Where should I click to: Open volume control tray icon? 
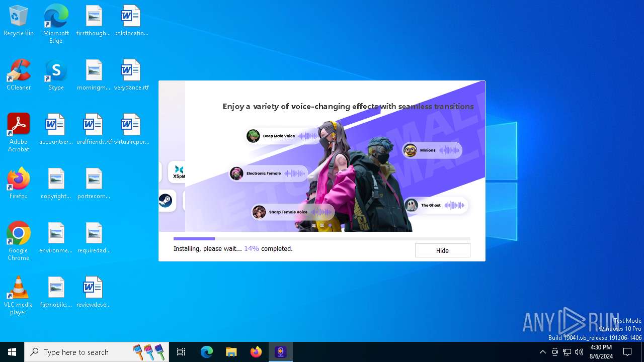[579, 352]
